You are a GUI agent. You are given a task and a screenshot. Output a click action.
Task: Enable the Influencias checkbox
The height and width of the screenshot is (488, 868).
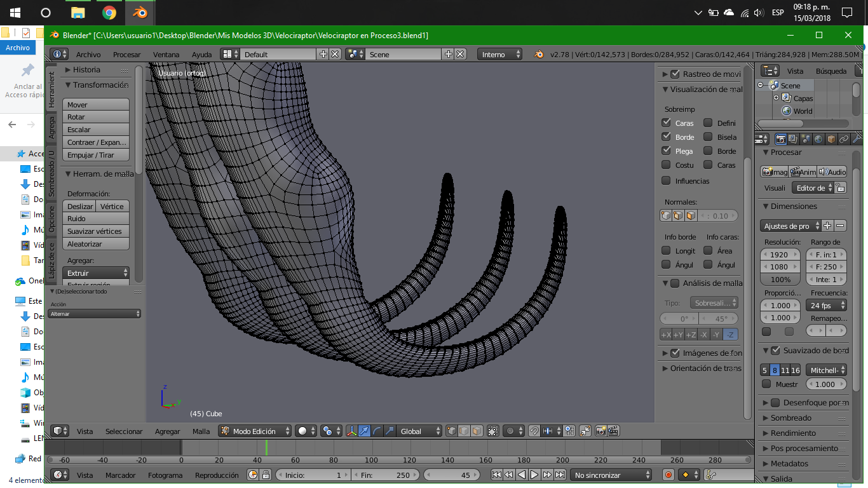point(666,180)
